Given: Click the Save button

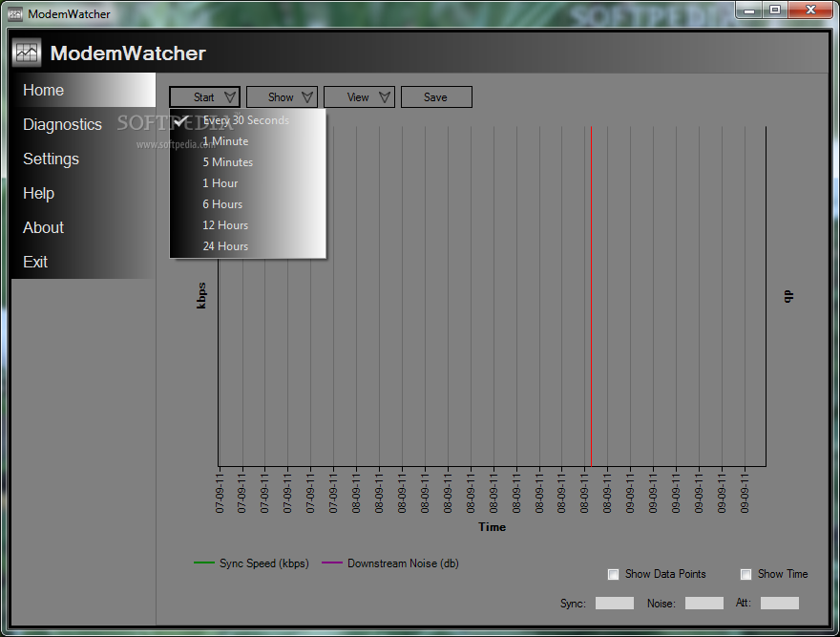Looking at the screenshot, I should click(x=436, y=97).
